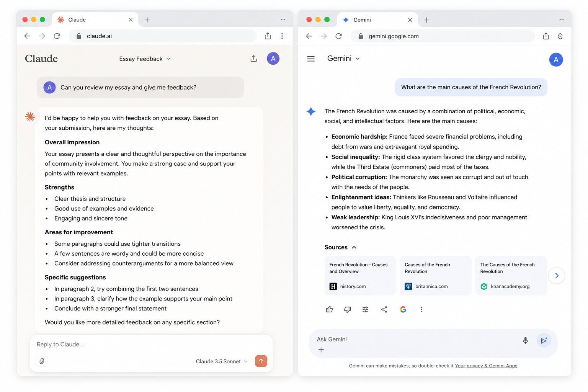Screen dimensions: 588x392
Task: Click 'Conclude with a stronger final statement' bullet
Action: click(x=110, y=309)
